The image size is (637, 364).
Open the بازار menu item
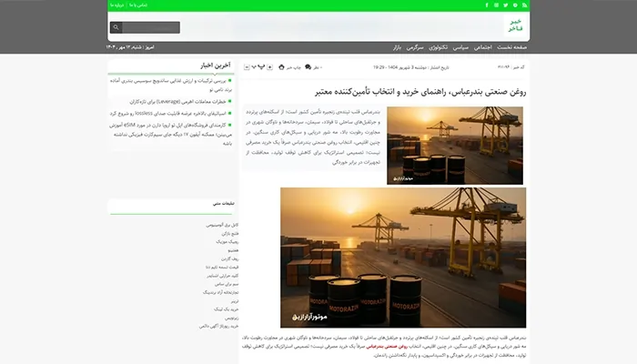(397, 47)
